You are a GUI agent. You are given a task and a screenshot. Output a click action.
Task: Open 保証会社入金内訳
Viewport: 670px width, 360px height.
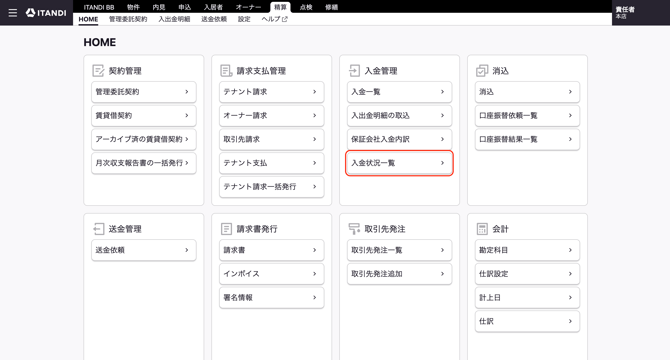click(x=400, y=139)
